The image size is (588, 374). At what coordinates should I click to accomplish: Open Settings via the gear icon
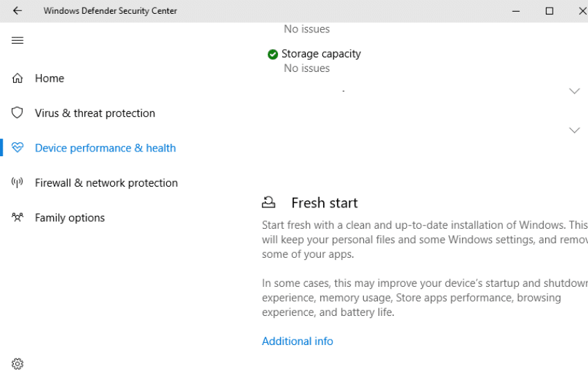pyautogui.click(x=17, y=364)
